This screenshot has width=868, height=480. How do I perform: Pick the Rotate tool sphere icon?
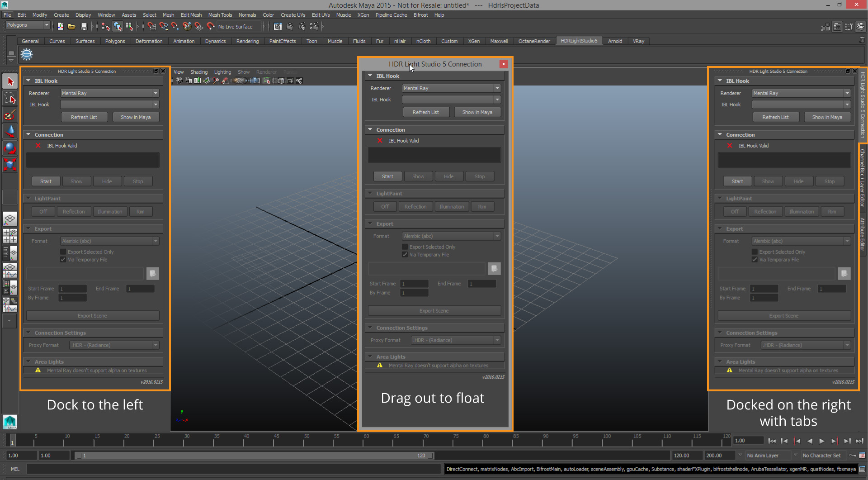(10, 147)
